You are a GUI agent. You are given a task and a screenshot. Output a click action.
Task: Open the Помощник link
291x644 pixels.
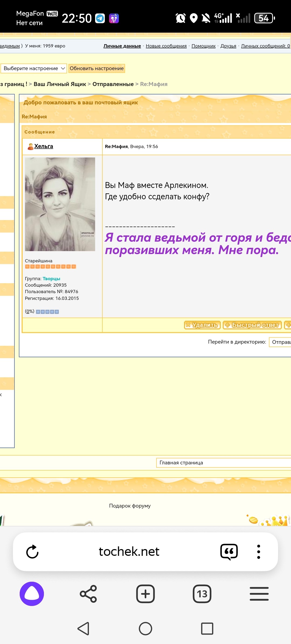[x=203, y=46]
